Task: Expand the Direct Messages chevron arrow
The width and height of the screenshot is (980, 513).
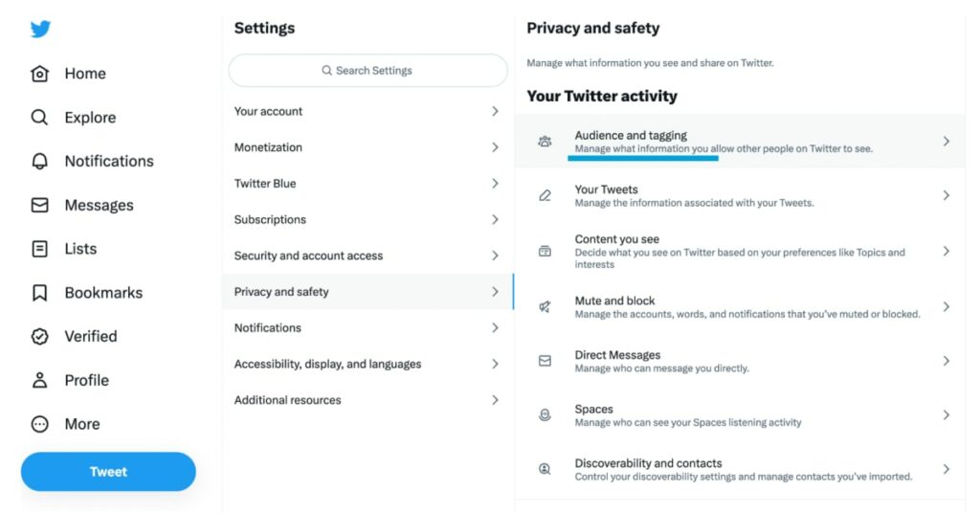Action: 946,361
